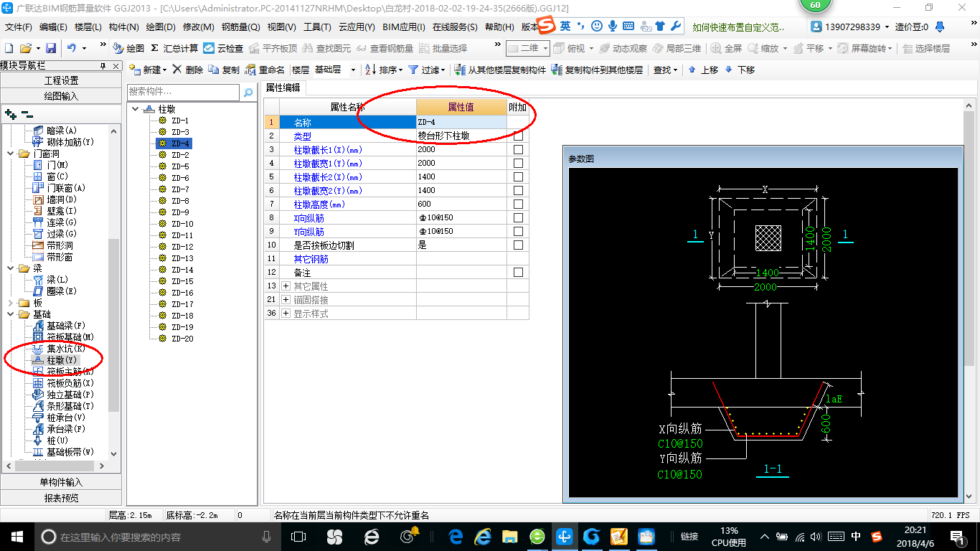Screen dimensions: 980x551
Task: Click the 报表预览 panel button
Action: 61,497
